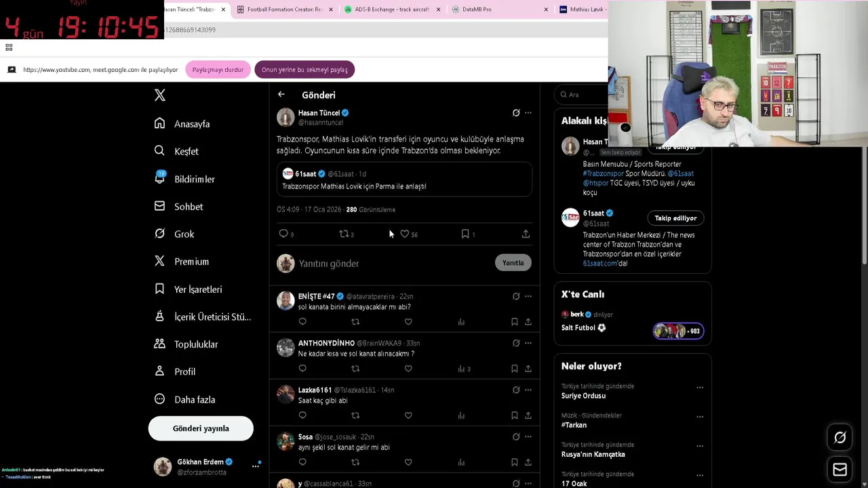This screenshot has width=868, height=488.
Task: Open Keşfet search page
Action: pyautogui.click(x=176, y=151)
